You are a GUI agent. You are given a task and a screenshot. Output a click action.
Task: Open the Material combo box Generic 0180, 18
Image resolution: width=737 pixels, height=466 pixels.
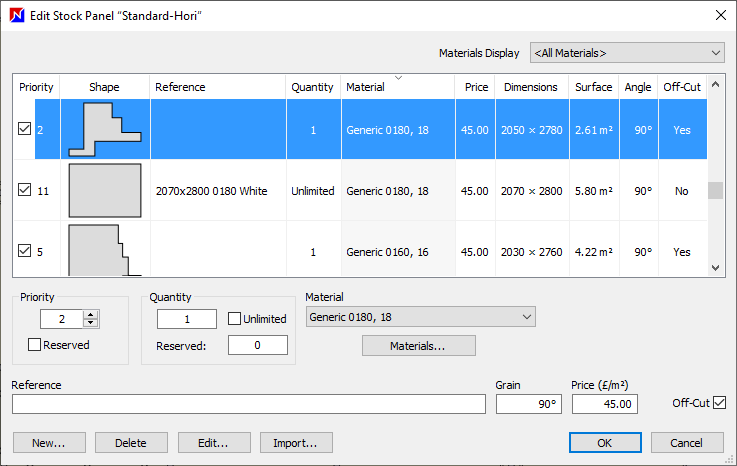(420, 317)
